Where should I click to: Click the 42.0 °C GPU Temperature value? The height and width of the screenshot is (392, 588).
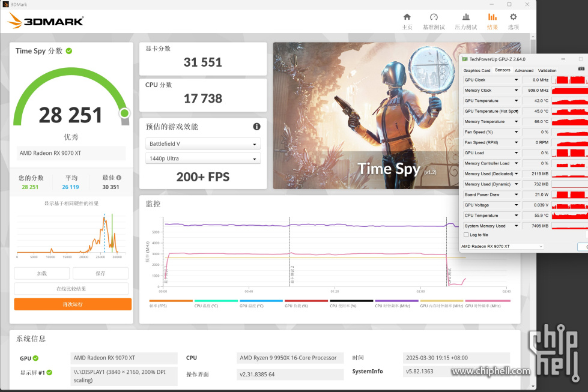click(x=541, y=101)
